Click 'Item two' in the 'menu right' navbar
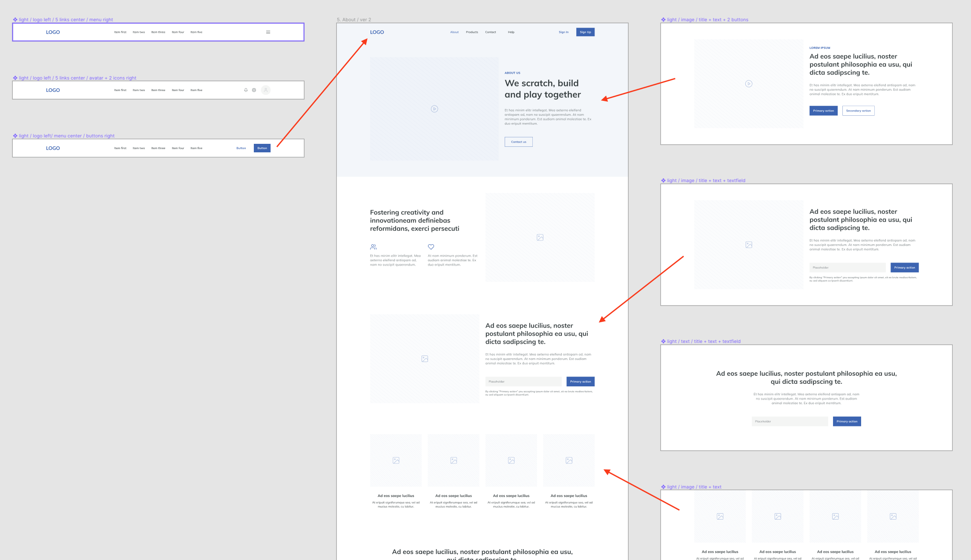 click(139, 32)
